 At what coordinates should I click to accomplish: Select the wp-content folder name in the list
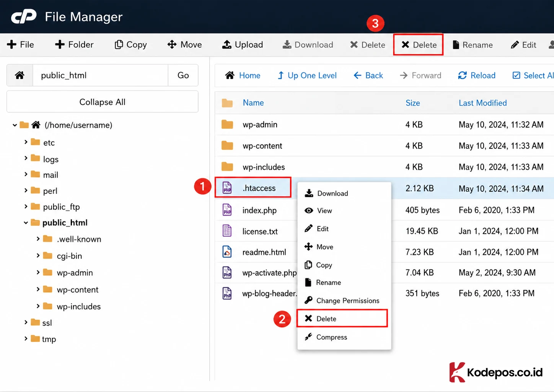[x=262, y=146]
